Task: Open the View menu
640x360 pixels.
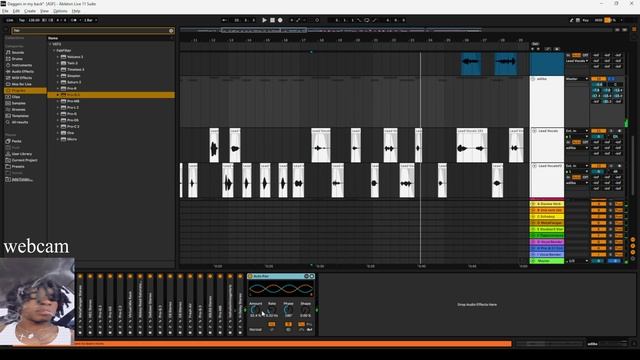Action: coord(44,11)
